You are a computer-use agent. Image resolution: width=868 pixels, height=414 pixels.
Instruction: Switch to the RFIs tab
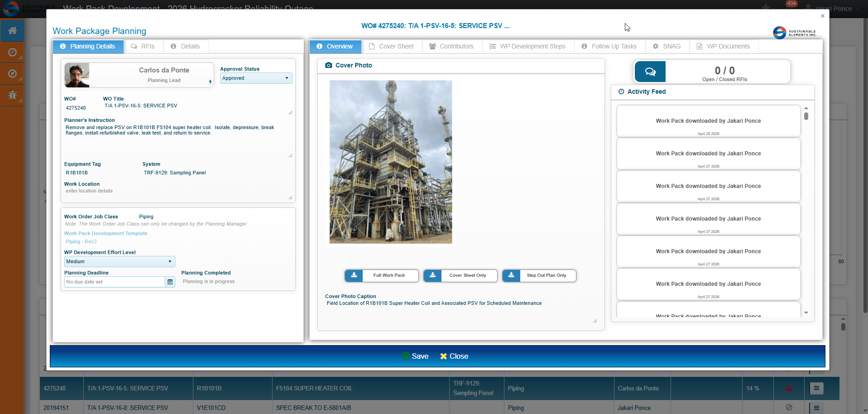point(143,46)
